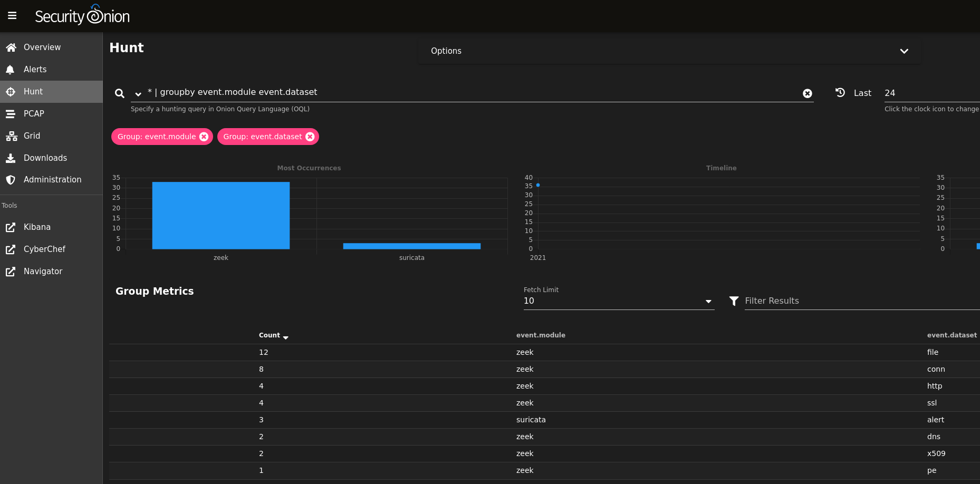The height and width of the screenshot is (484, 980).
Task: Click the Overview home icon
Action: tap(11, 47)
